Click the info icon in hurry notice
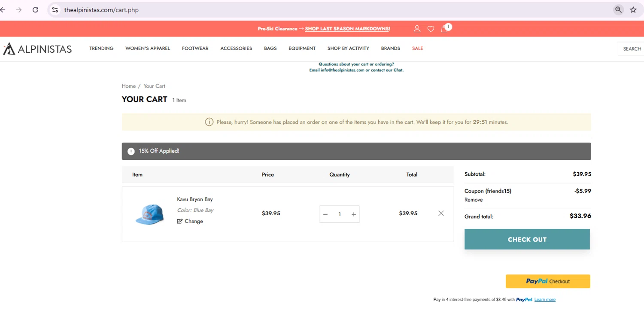The height and width of the screenshot is (325, 644). [x=209, y=122]
